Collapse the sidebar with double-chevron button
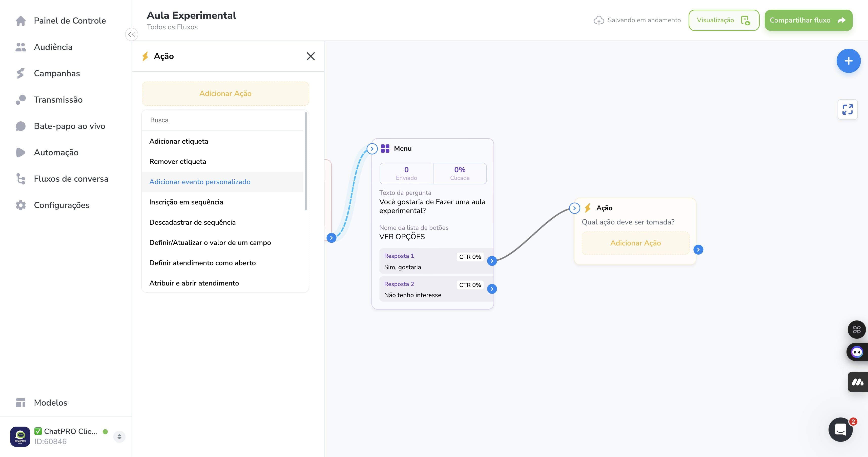 pyautogui.click(x=131, y=34)
